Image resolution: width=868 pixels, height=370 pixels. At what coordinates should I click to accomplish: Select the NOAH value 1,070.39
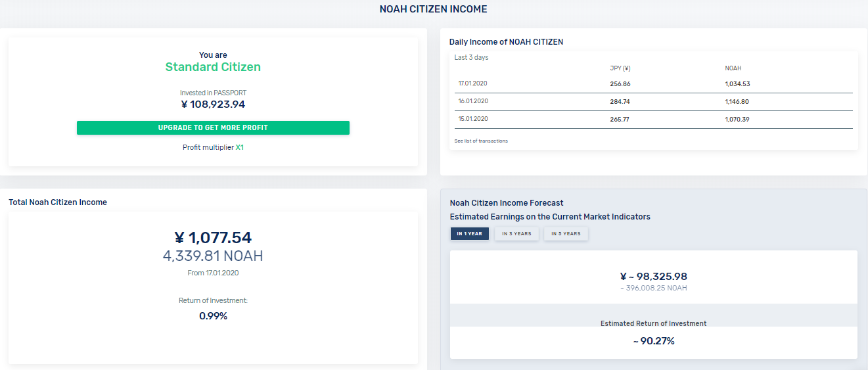737,120
